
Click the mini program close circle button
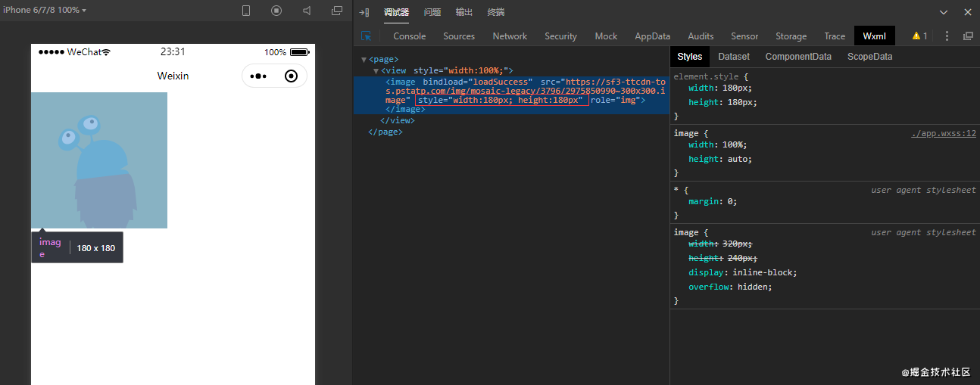tap(291, 76)
